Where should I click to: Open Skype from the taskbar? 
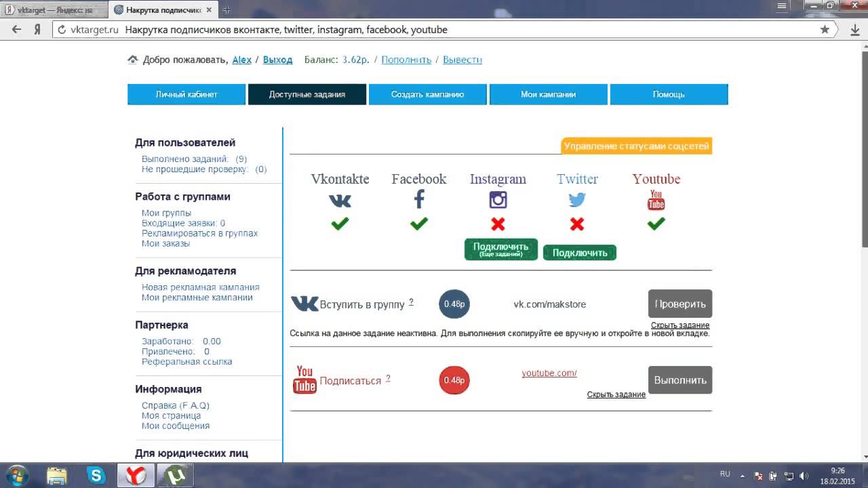(96, 475)
